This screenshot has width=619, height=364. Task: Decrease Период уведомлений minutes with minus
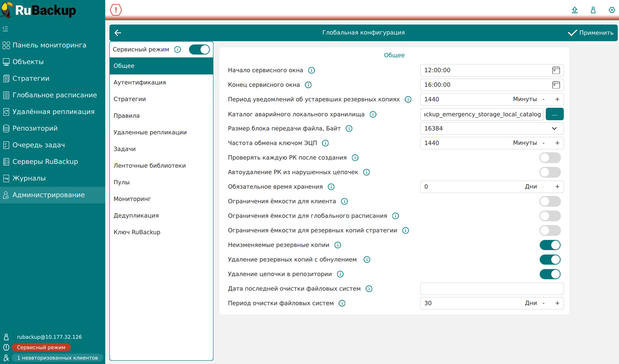544,99
